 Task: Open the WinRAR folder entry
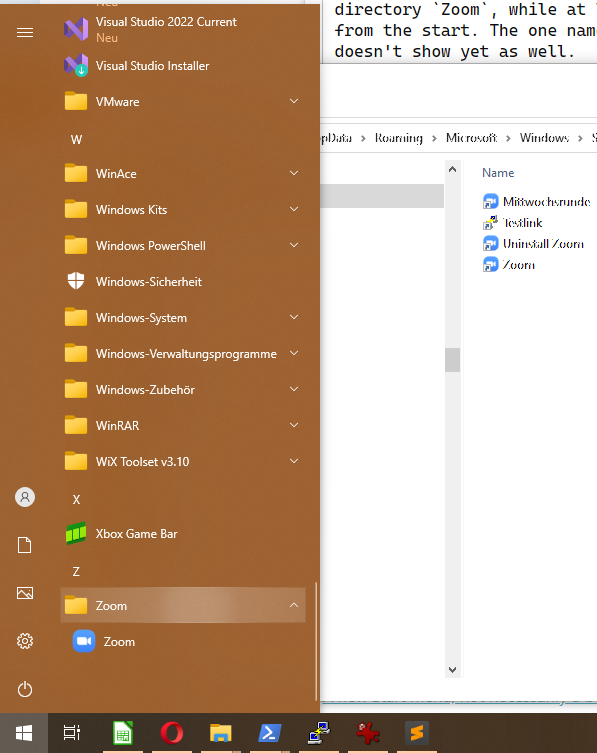[183, 425]
